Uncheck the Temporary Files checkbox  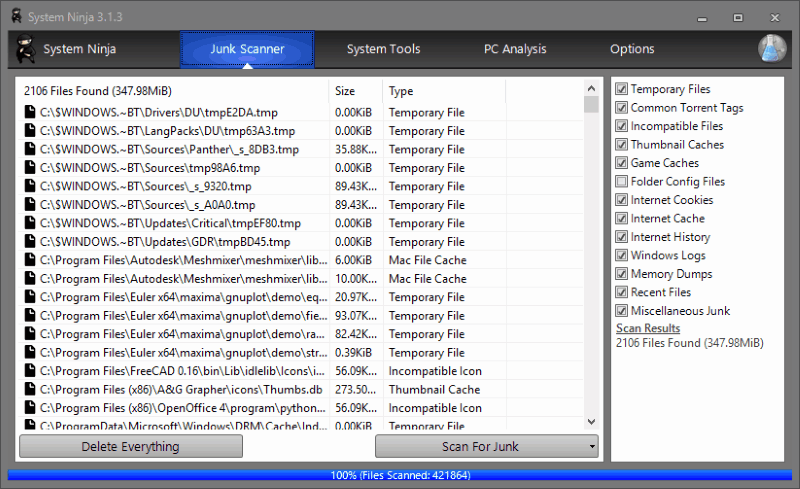621,89
